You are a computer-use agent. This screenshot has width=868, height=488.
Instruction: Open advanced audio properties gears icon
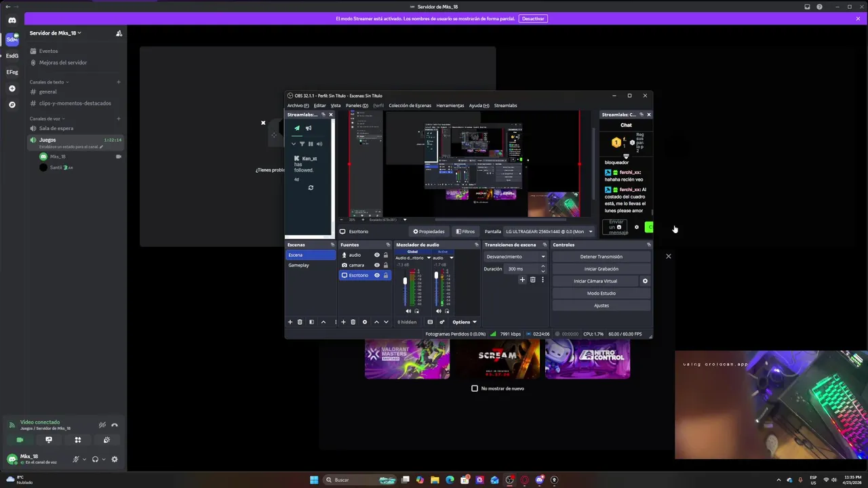441,322
